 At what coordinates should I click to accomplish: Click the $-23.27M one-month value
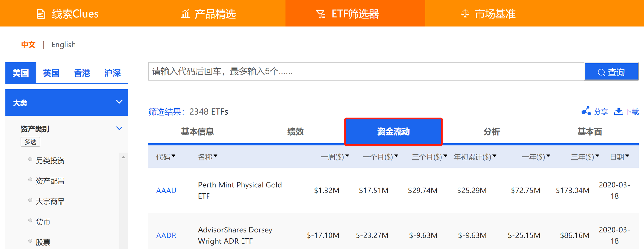(x=372, y=235)
